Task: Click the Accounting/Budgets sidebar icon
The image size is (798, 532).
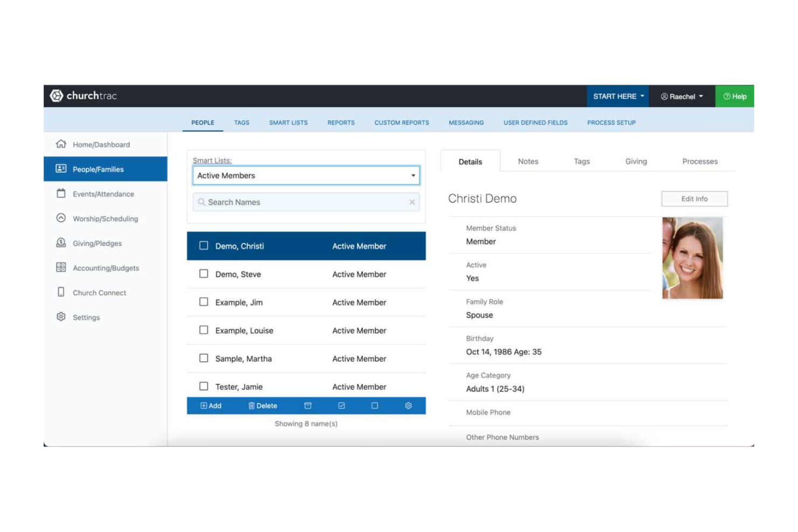Action: (x=61, y=268)
